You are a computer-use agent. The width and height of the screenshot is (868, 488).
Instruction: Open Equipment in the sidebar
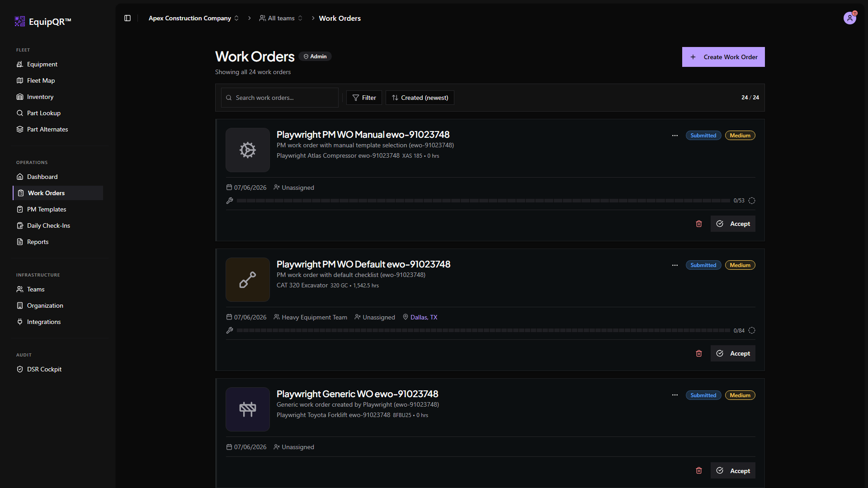pyautogui.click(x=58, y=64)
